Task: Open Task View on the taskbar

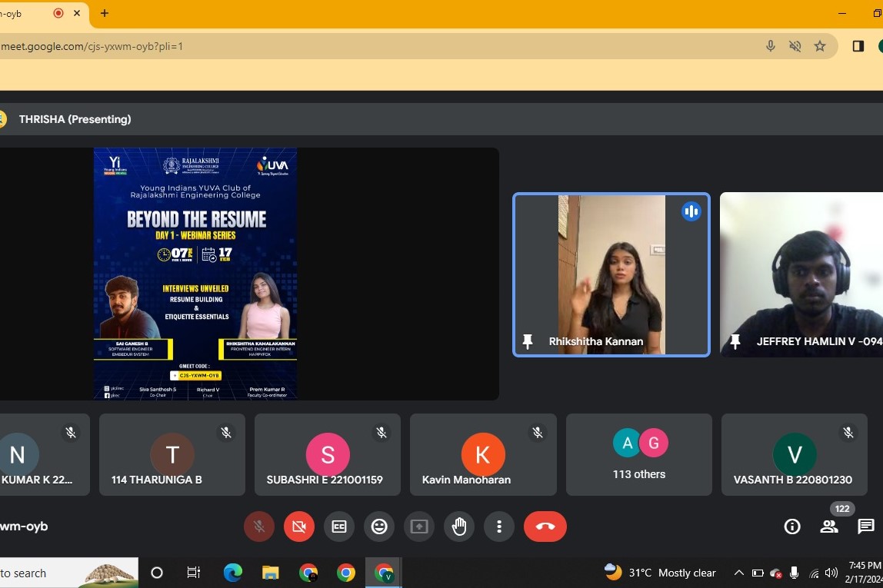Action: tap(193, 573)
